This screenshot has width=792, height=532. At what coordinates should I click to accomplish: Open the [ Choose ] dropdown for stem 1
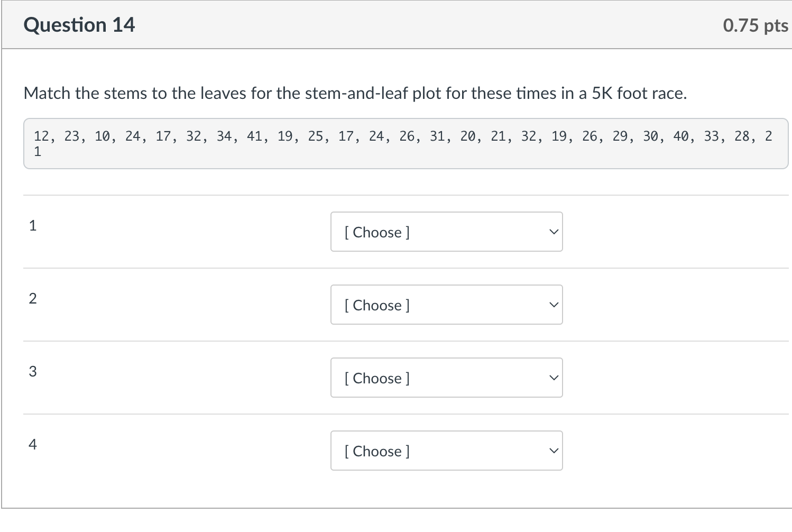click(446, 232)
